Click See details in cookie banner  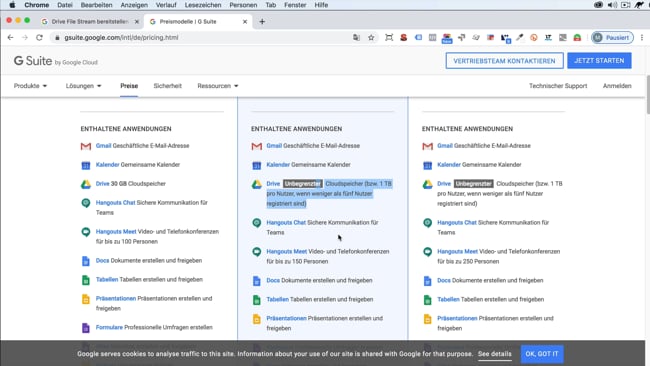pyautogui.click(x=495, y=354)
